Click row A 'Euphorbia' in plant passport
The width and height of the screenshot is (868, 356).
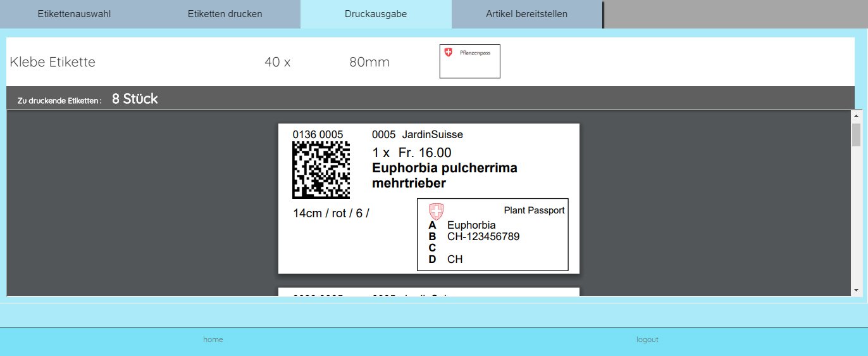(471, 225)
